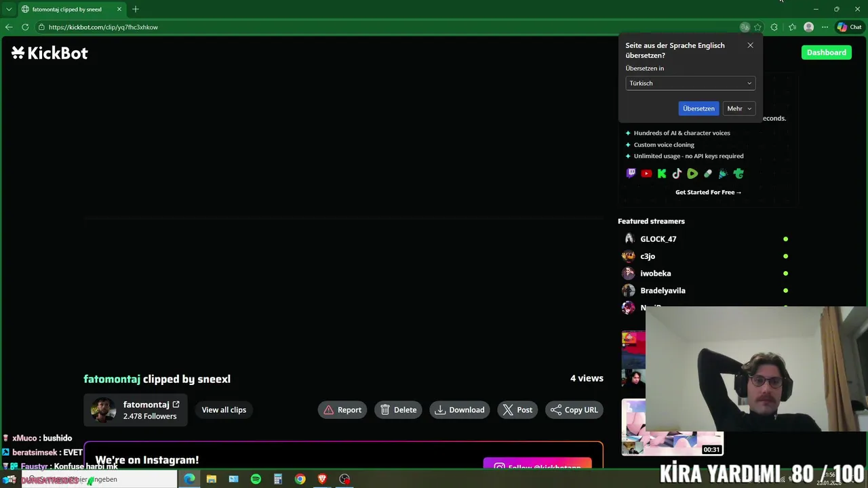Click the green dinosaur platform icon
868x488 pixels.
click(x=738, y=174)
